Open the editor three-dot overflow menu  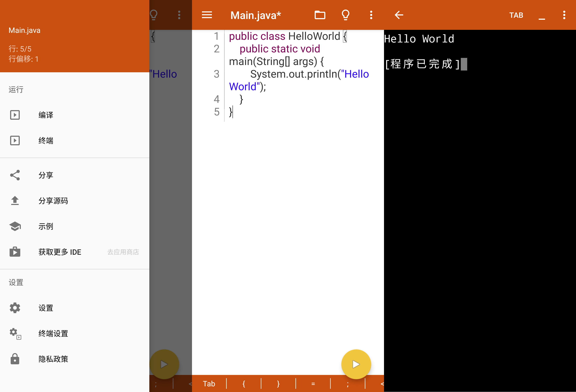pyautogui.click(x=371, y=15)
